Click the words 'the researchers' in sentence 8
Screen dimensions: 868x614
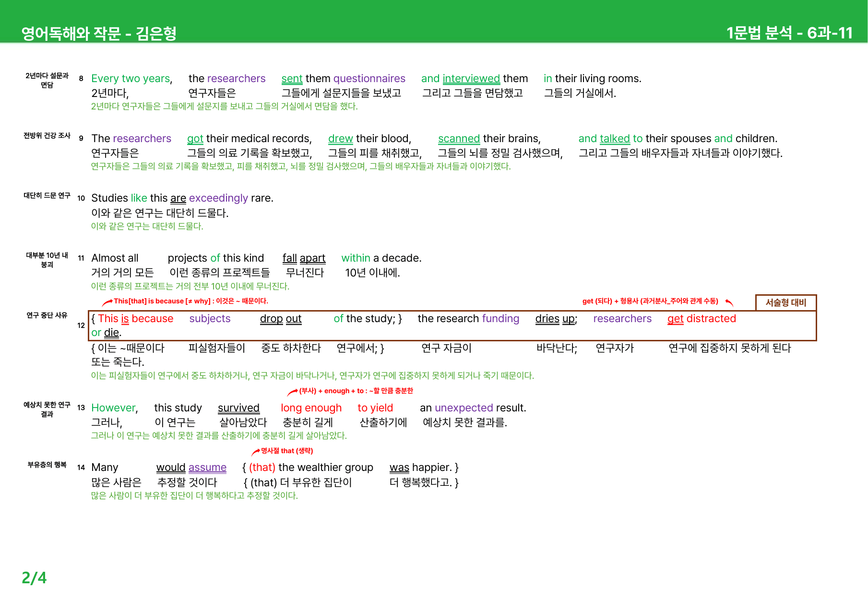click(227, 78)
